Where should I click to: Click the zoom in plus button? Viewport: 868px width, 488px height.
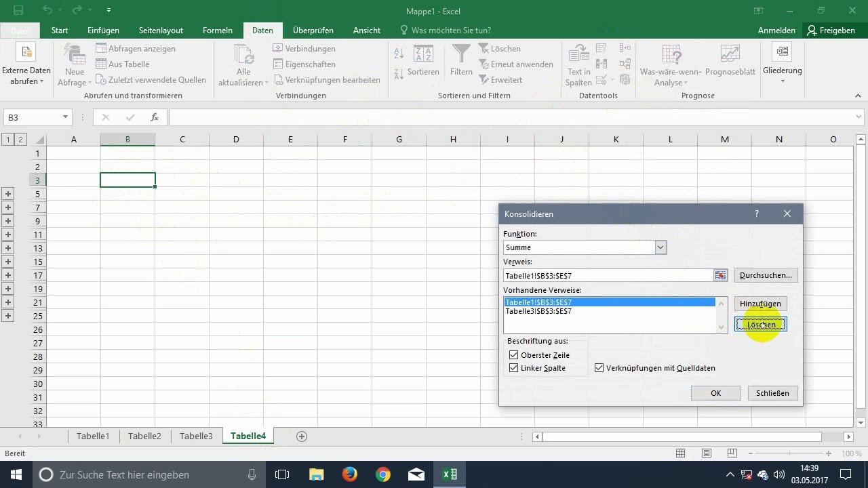(x=829, y=453)
